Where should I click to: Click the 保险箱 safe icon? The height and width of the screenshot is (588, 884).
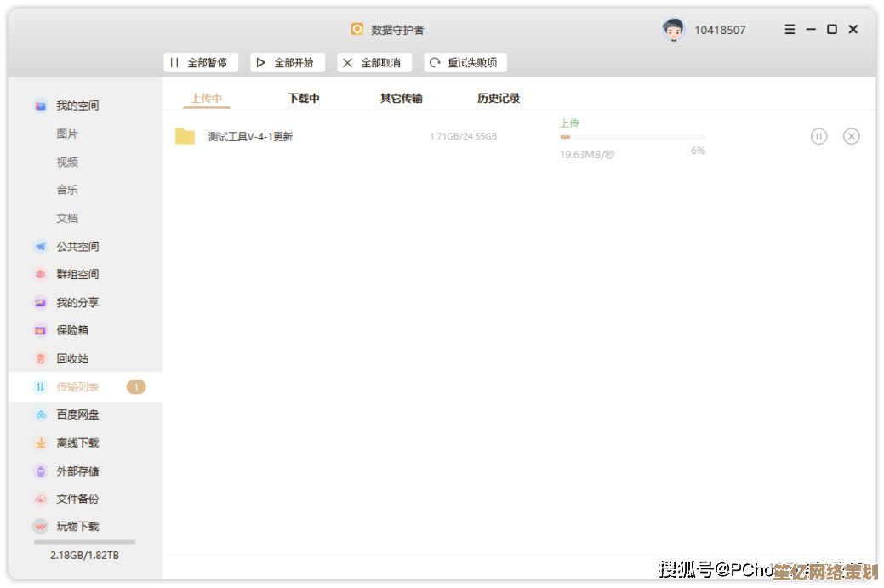pos(40,330)
